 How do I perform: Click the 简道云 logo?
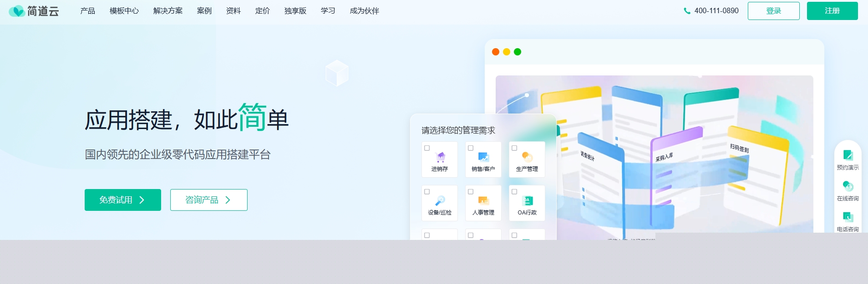[34, 11]
